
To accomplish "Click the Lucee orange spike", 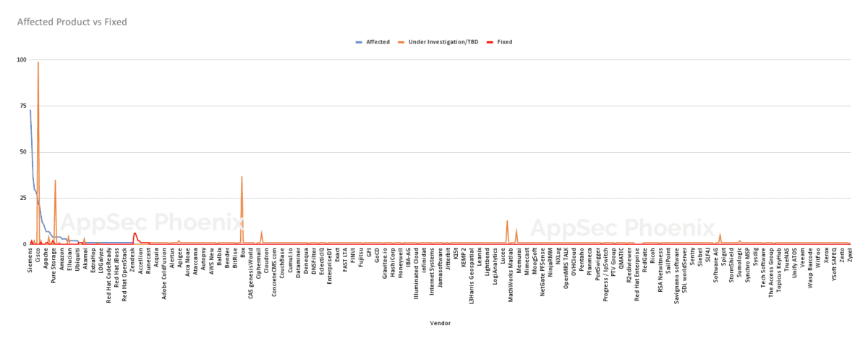I will (x=507, y=221).
